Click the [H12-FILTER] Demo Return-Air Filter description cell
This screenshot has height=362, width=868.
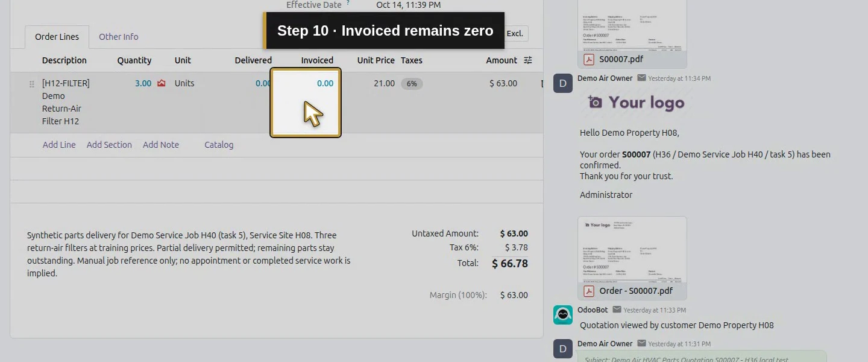(x=66, y=102)
